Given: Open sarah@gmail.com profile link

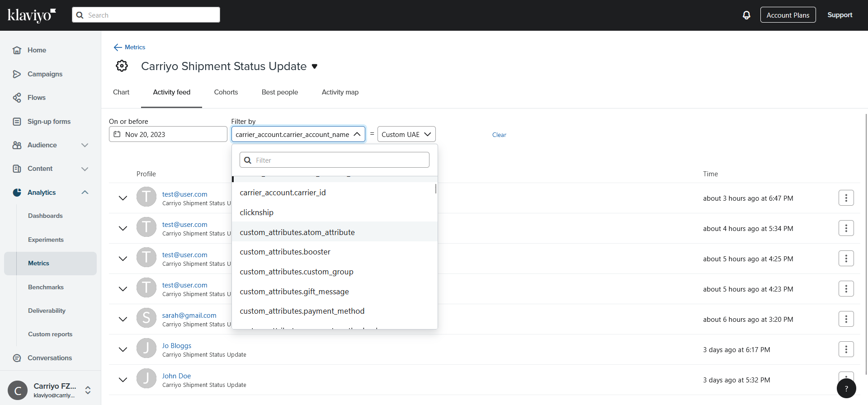Looking at the screenshot, I should coord(189,315).
